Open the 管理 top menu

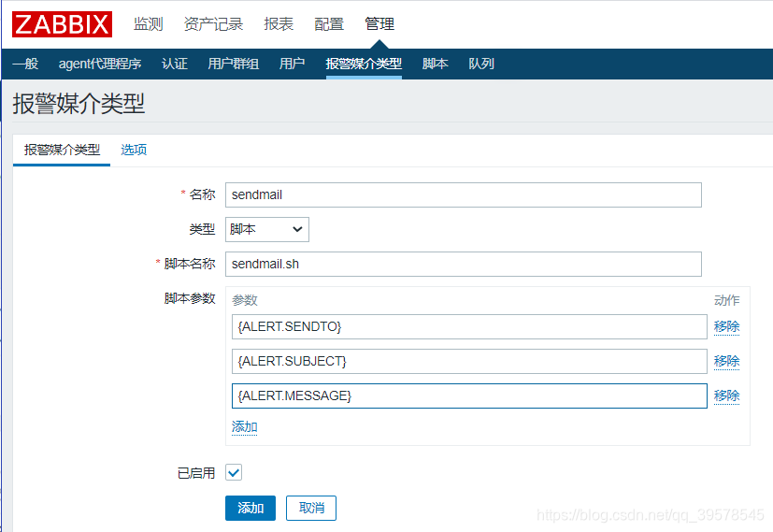tap(379, 23)
